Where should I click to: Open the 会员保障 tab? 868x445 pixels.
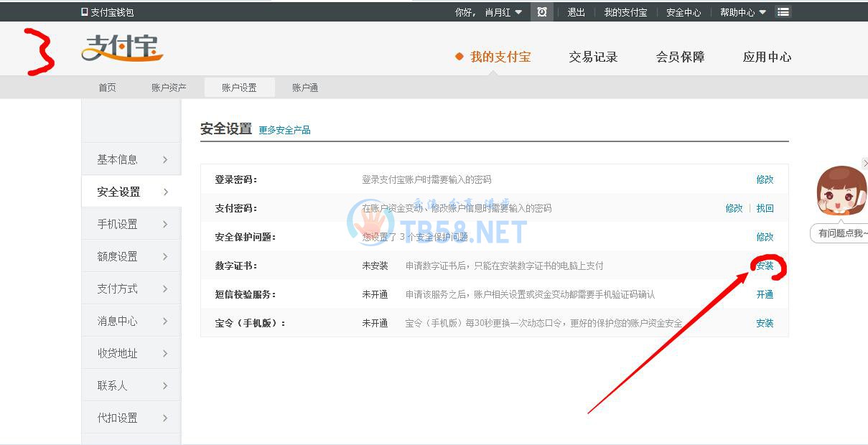[680, 57]
